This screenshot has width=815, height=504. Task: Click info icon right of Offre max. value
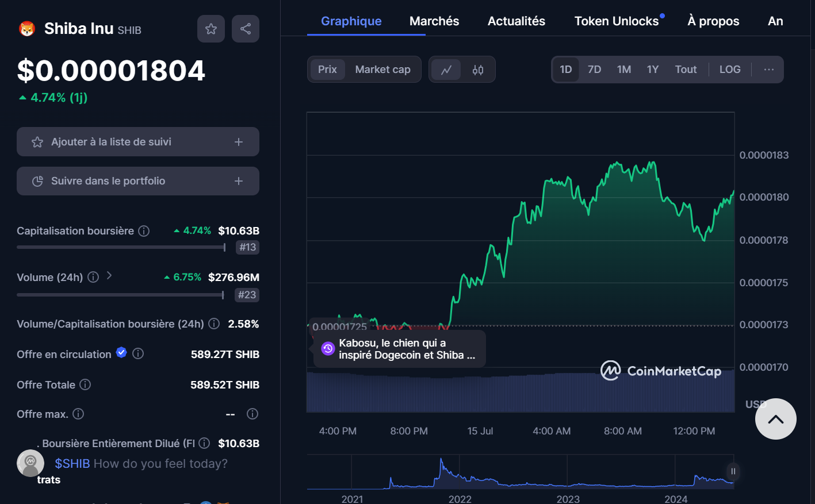click(252, 414)
